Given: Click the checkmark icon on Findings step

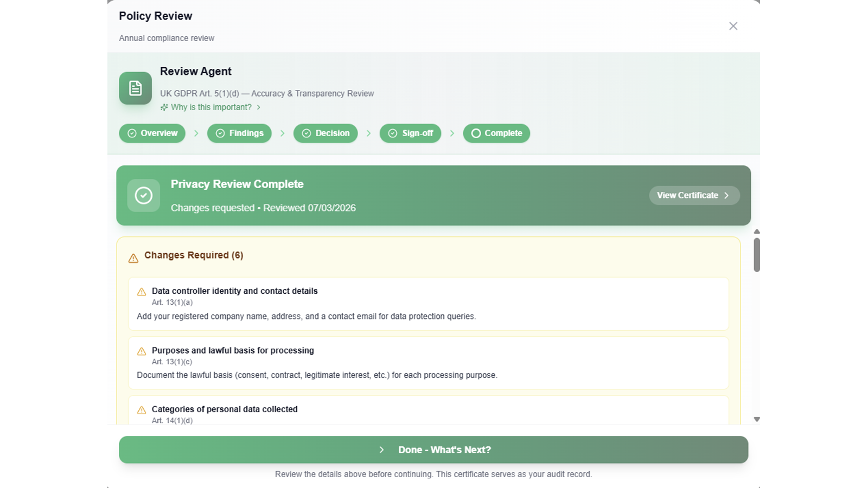Looking at the screenshot, I should tap(220, 133).
